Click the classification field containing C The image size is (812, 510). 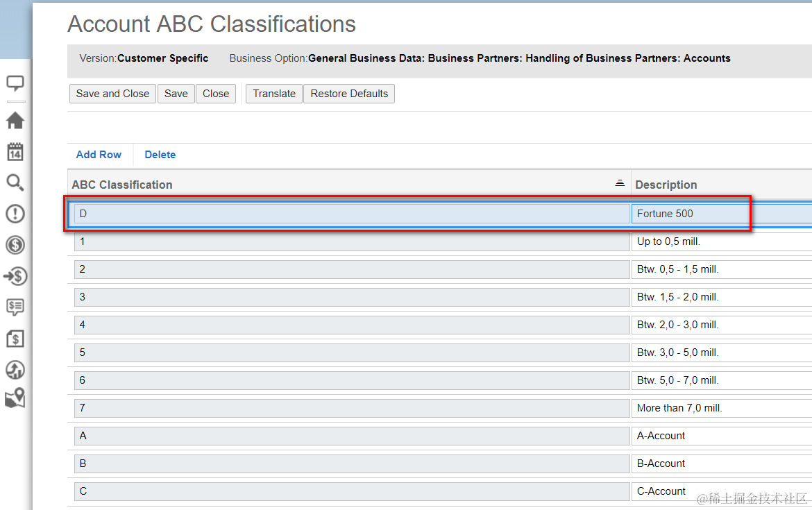point(352,491)
